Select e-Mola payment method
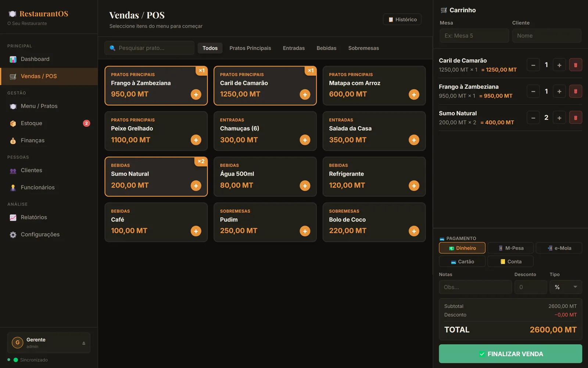The image size is (588, 368). 559,248
